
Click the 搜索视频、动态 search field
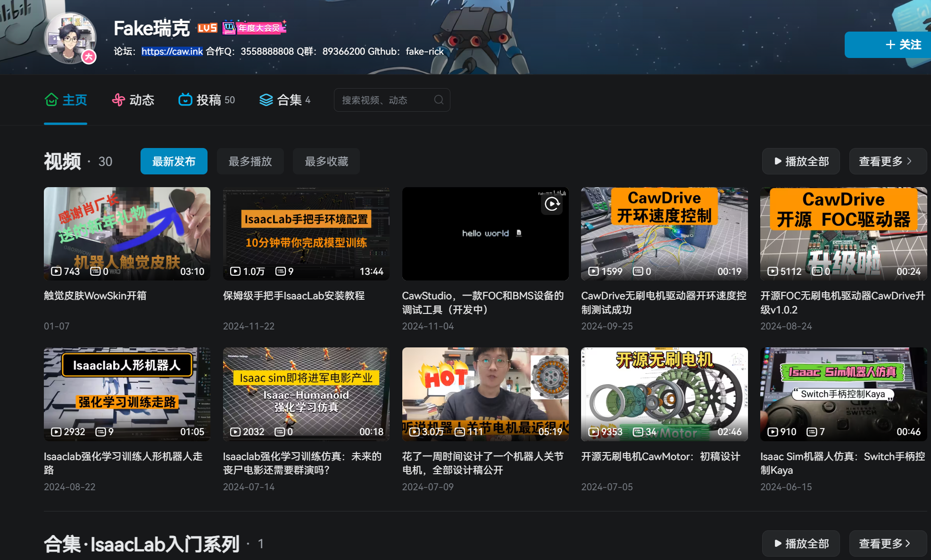[391, 100]
